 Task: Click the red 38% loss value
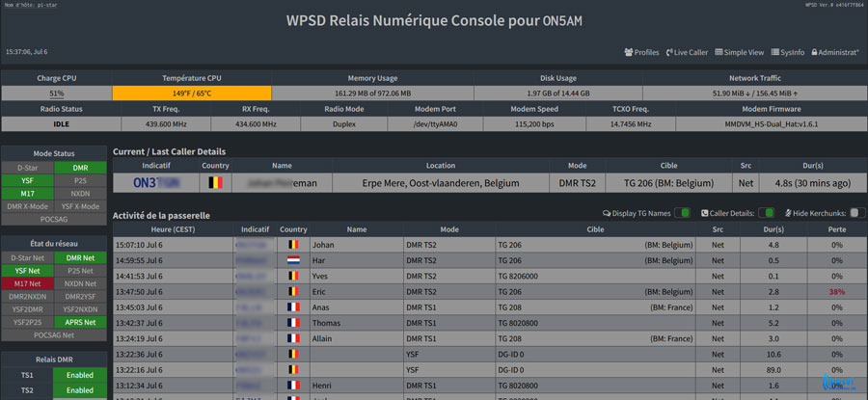click(x=836, y=291)
